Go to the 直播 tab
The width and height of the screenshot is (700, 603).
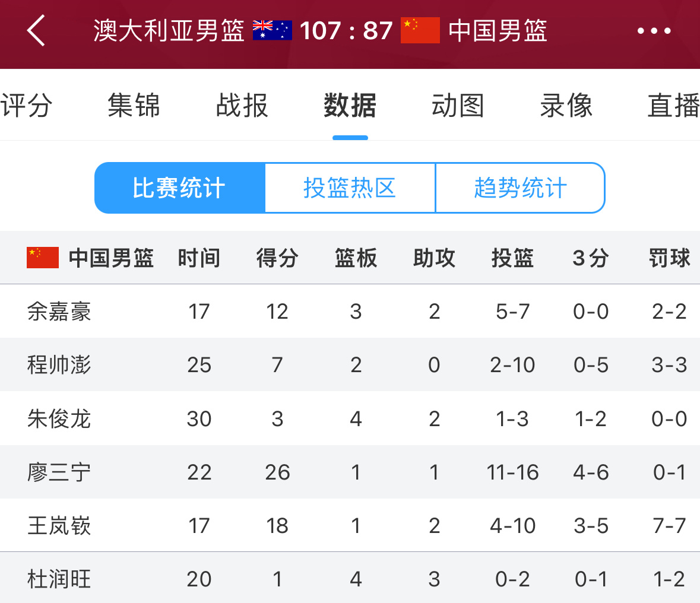[x=674, y=106]
